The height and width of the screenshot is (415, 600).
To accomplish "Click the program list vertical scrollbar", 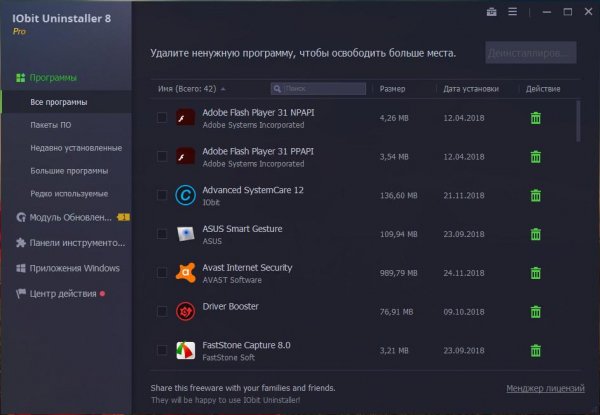I will click(x=578, y=122).
